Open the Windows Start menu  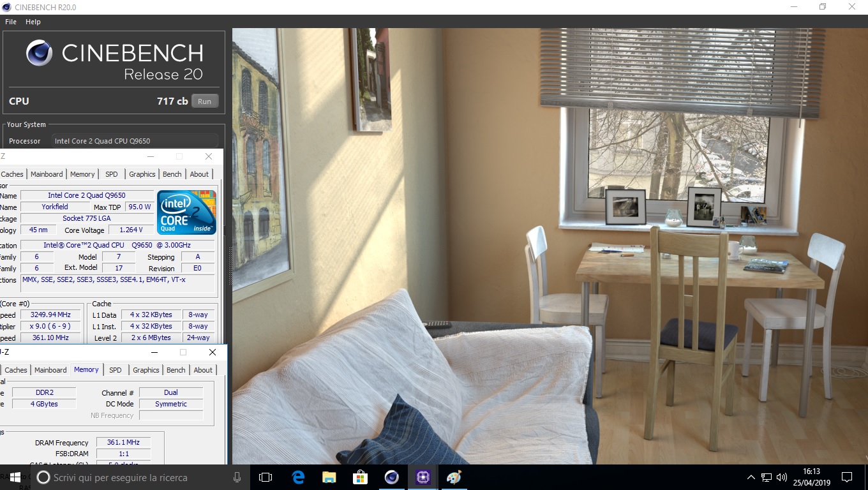pyautogui.click(x=15, y=477)
